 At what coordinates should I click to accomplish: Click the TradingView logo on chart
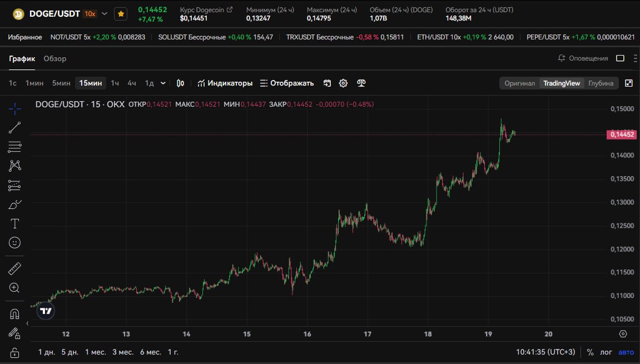46,311
